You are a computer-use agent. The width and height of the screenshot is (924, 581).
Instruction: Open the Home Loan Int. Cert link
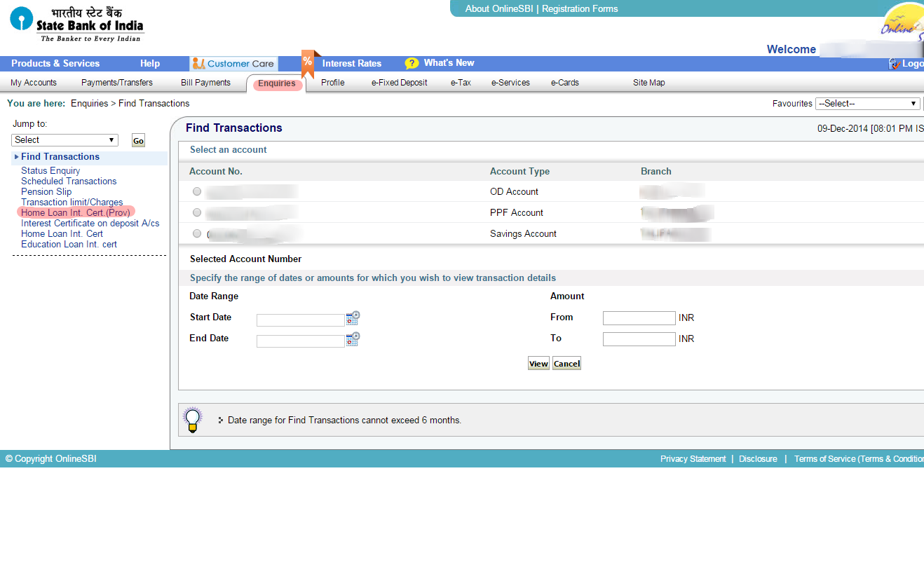[x=62, y=233]
